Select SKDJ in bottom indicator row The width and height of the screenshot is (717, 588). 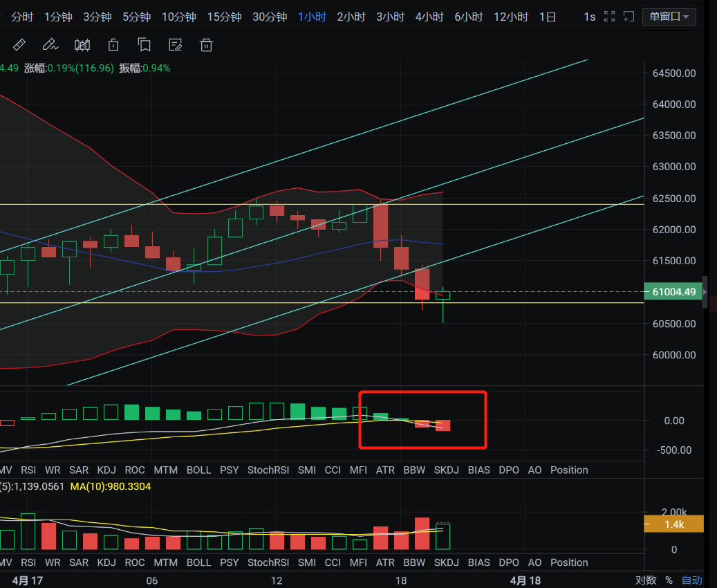pyautogui.click(x=446, y=562)
